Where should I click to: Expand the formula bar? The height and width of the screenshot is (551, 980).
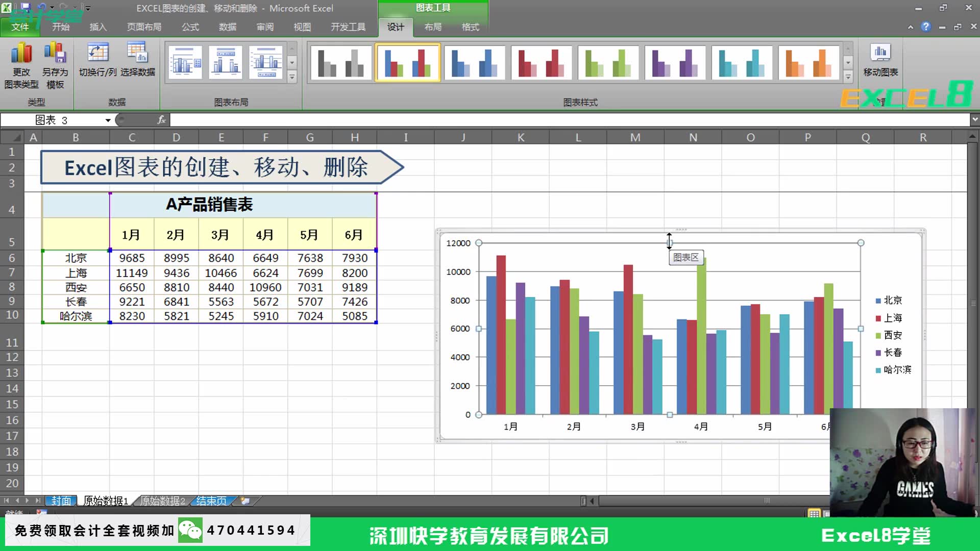tap(974, 119)
